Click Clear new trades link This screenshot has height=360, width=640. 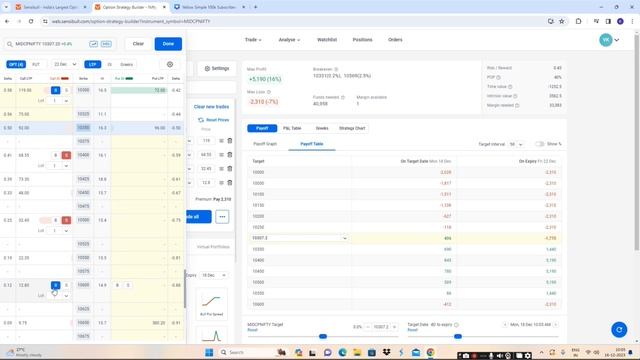(211, 107)
